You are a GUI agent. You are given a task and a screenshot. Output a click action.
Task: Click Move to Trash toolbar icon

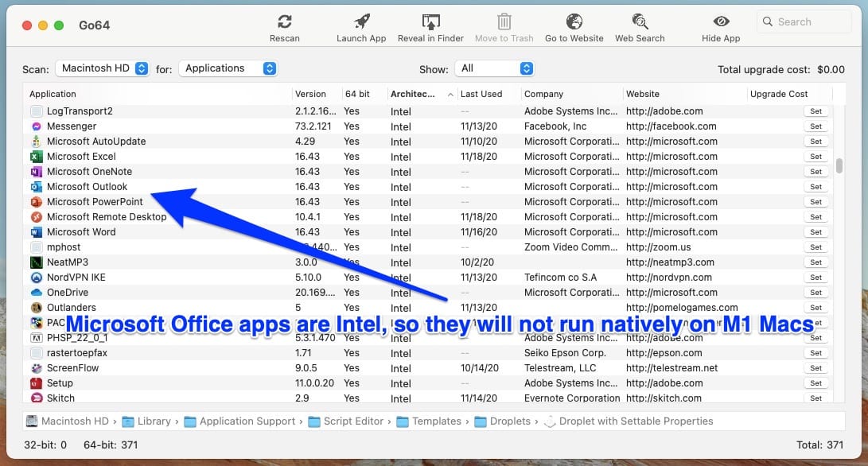(x=504, y=22)
